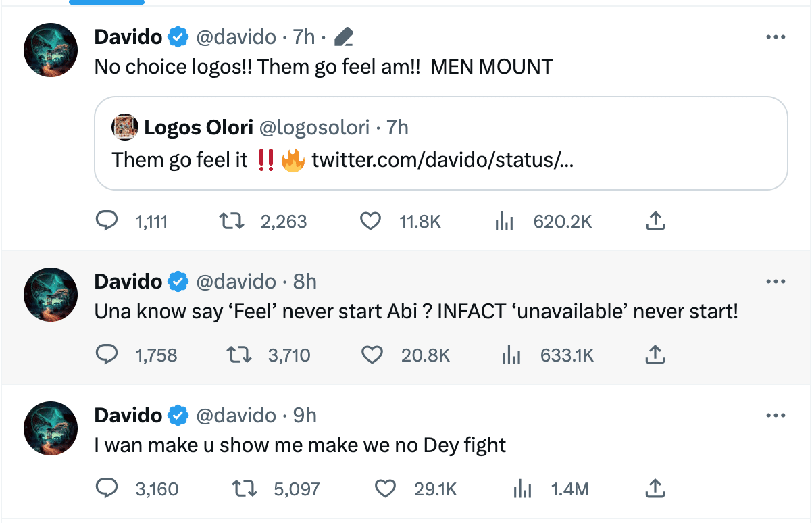Open the @davido handle on the 9h tweet

[x=236, y=415]
